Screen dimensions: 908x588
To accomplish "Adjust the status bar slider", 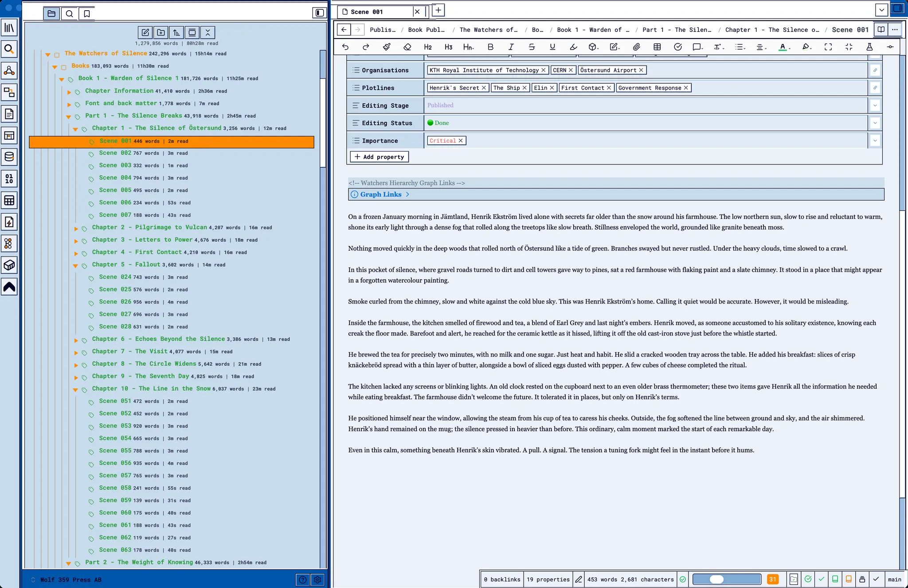I will click(x=727, y=579).
